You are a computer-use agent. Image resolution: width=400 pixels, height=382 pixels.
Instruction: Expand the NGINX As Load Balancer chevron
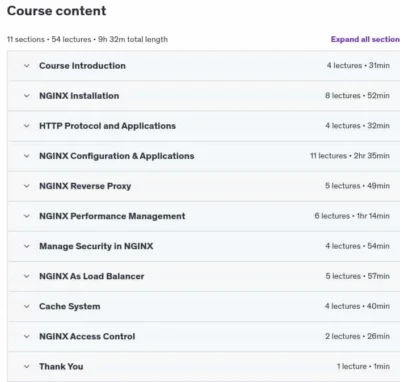pos(27,276)
